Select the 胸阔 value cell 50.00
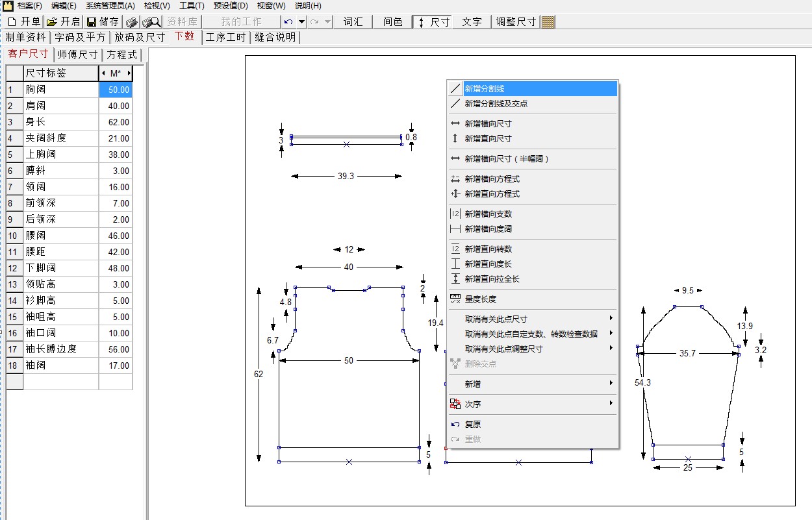Viewport: 812px width, 520px height. (x=116, y=90)
